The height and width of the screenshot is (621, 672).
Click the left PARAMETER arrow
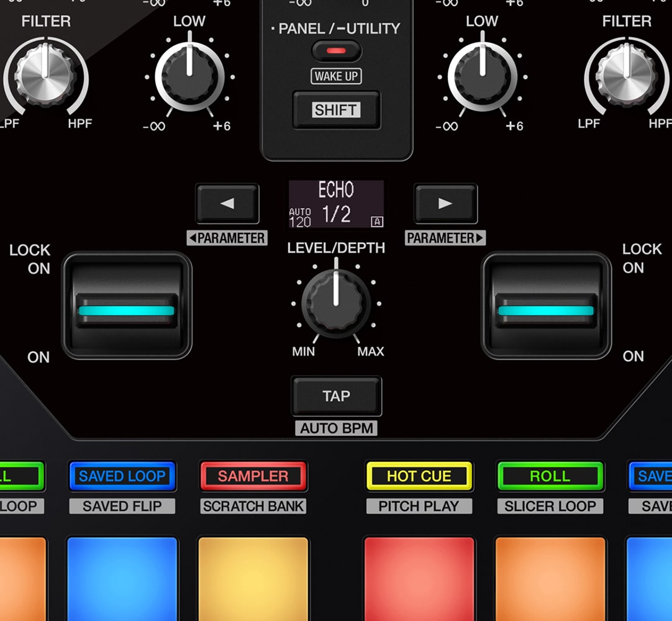tap(227, 203)
